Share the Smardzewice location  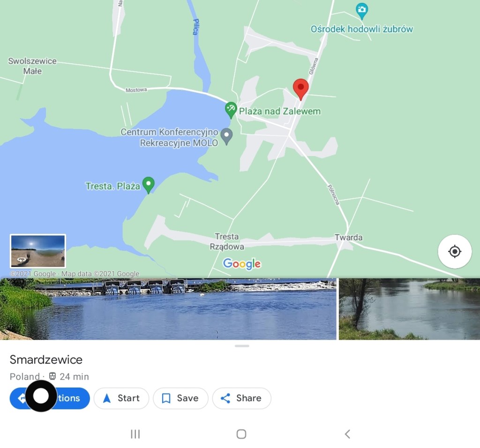point(241,398)
